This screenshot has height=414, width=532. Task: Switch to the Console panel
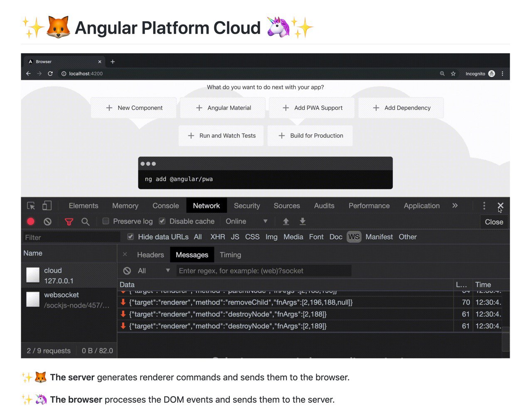click(165, 206)
